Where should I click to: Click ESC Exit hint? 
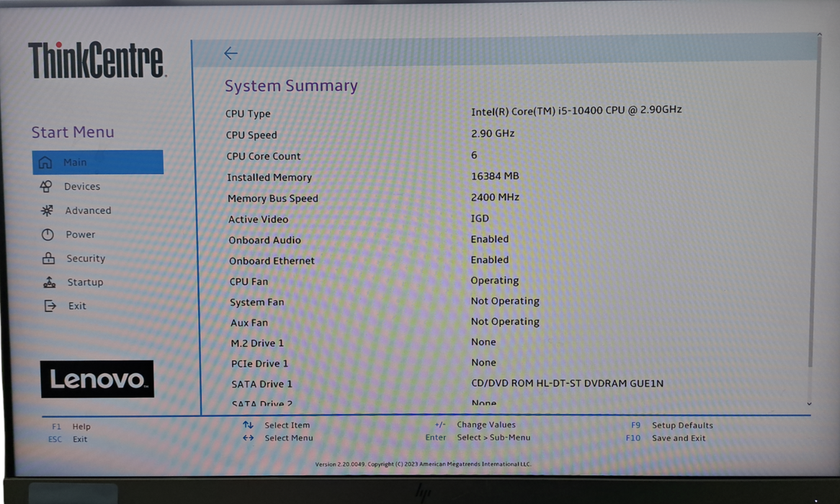coord(68,439)
